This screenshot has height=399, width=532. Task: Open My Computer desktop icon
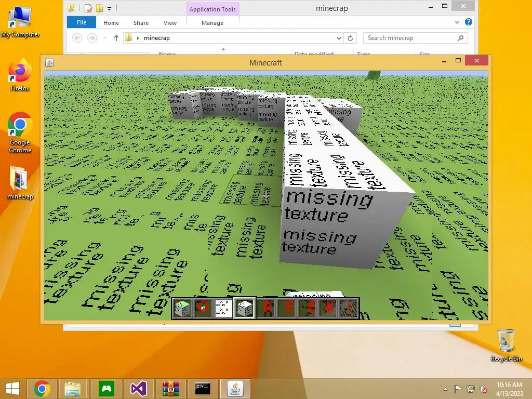click(x=20, y=21)
